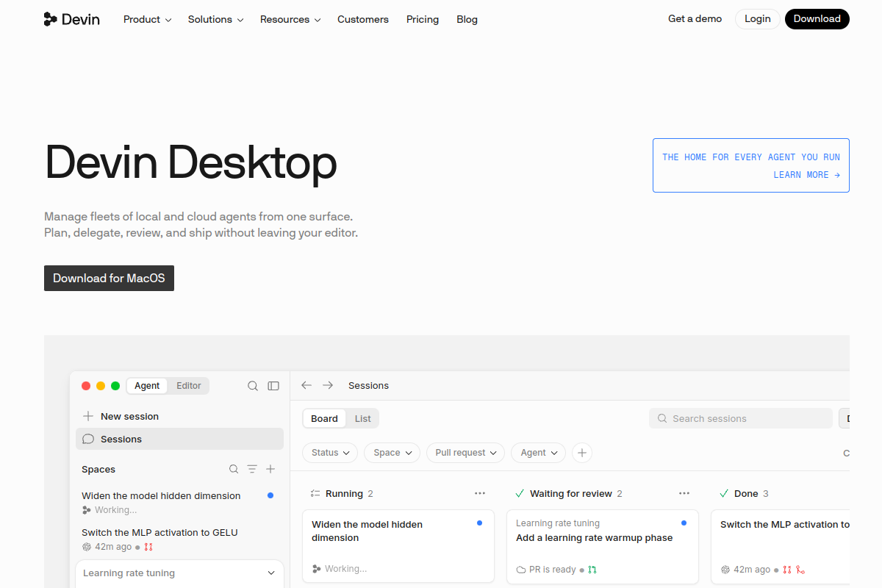The image size is (882, 588).
Task: Click the Login button
Action: pos(758,19)
